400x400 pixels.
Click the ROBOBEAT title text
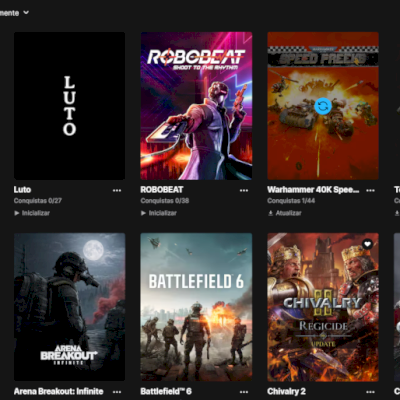tap(162, 190)
